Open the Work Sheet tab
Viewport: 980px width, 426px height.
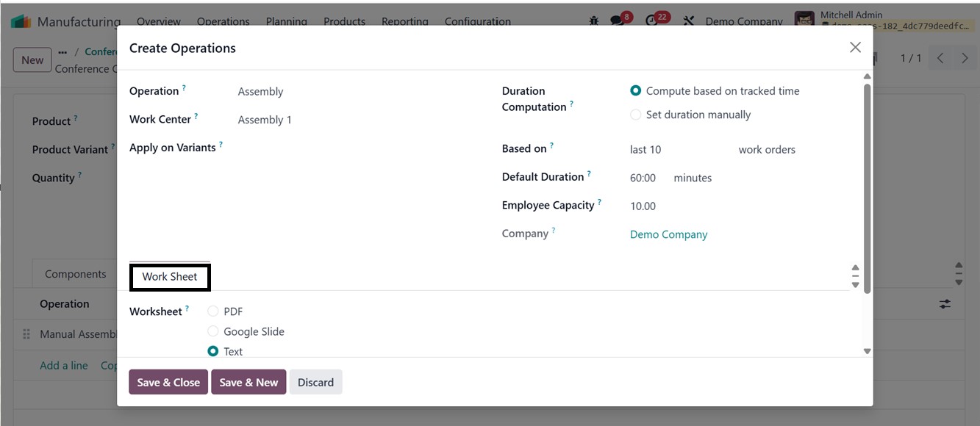point(170,277)
